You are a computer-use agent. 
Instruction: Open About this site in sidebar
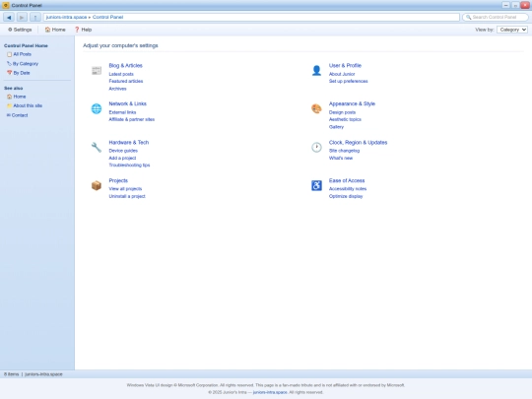(x=25, y=105)
